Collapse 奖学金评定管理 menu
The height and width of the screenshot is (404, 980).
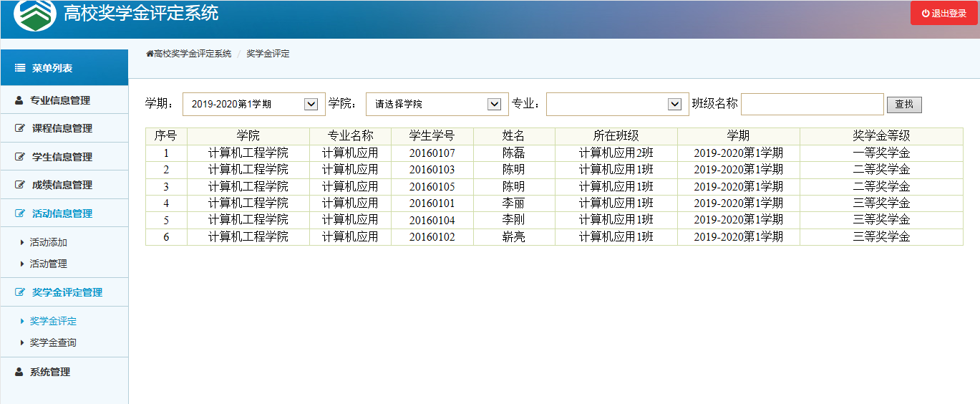64,292
